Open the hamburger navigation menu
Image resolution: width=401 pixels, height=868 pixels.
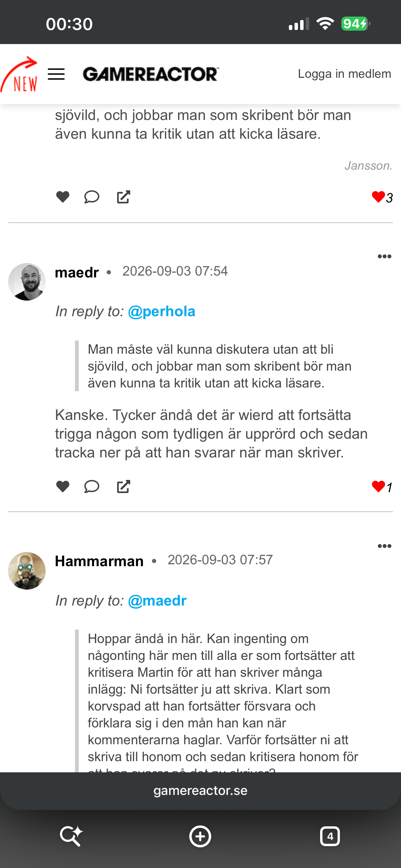[56, 74]
